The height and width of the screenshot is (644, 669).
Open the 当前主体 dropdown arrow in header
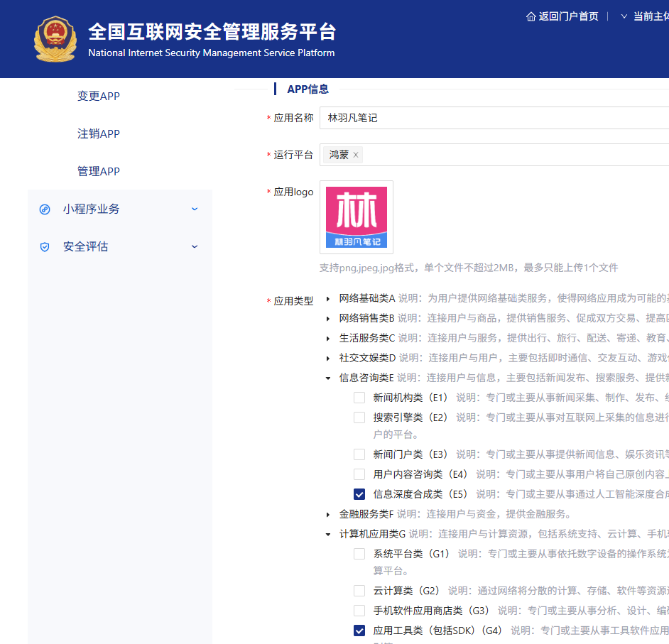(624, 16)
